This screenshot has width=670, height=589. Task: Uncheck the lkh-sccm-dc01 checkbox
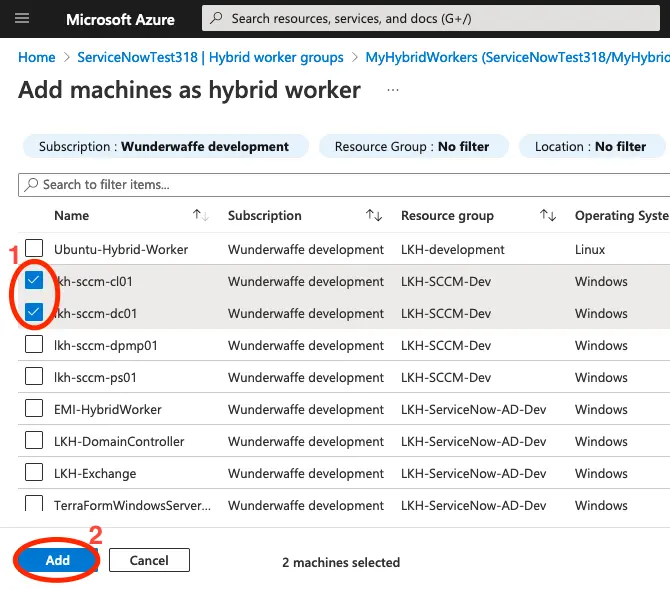pyautogui.click(x=34, y=312)
